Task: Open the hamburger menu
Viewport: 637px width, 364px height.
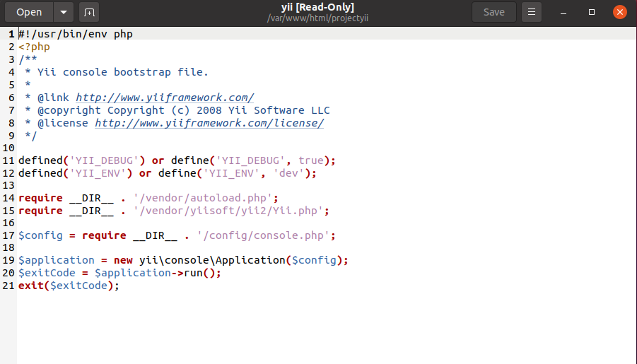Action: pos(532,12)
